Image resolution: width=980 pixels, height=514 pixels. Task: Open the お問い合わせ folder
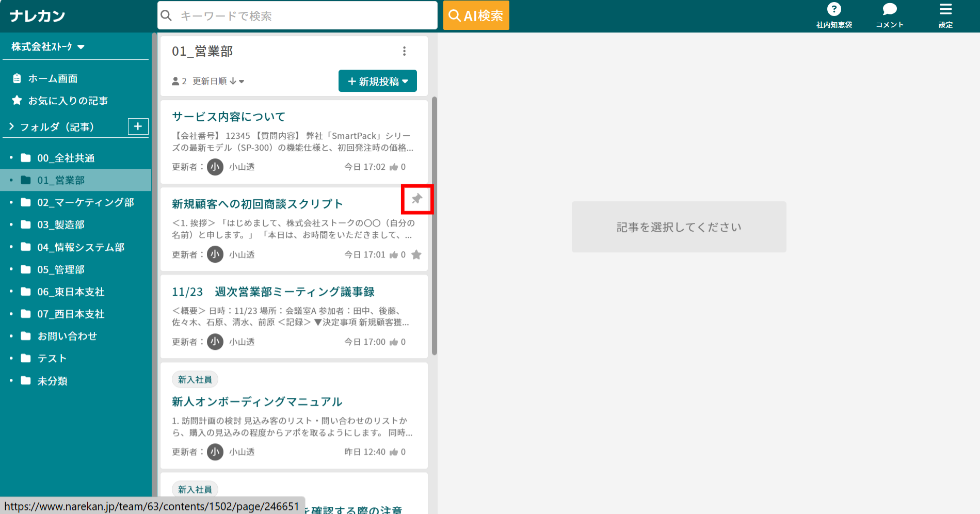pyautogui.click(x=68, y=336)
